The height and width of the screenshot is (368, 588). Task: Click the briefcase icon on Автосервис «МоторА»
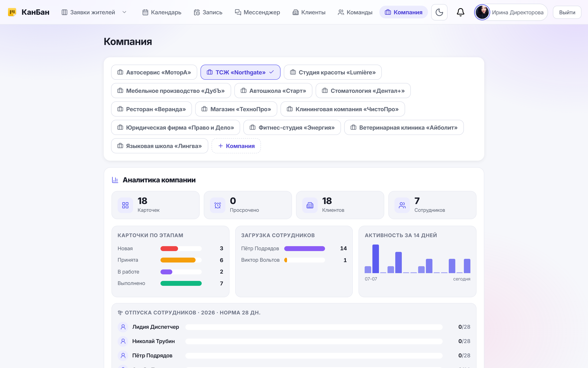120,72
